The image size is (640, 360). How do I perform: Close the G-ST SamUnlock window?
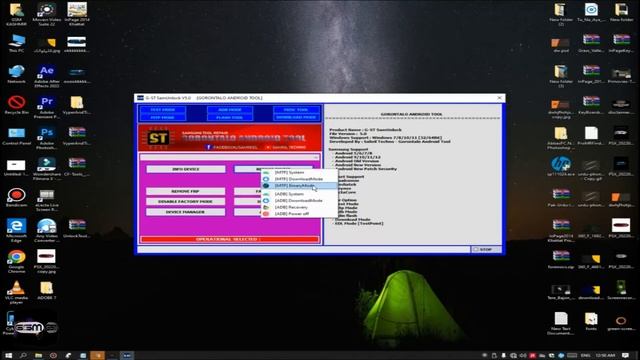(499, 98)
